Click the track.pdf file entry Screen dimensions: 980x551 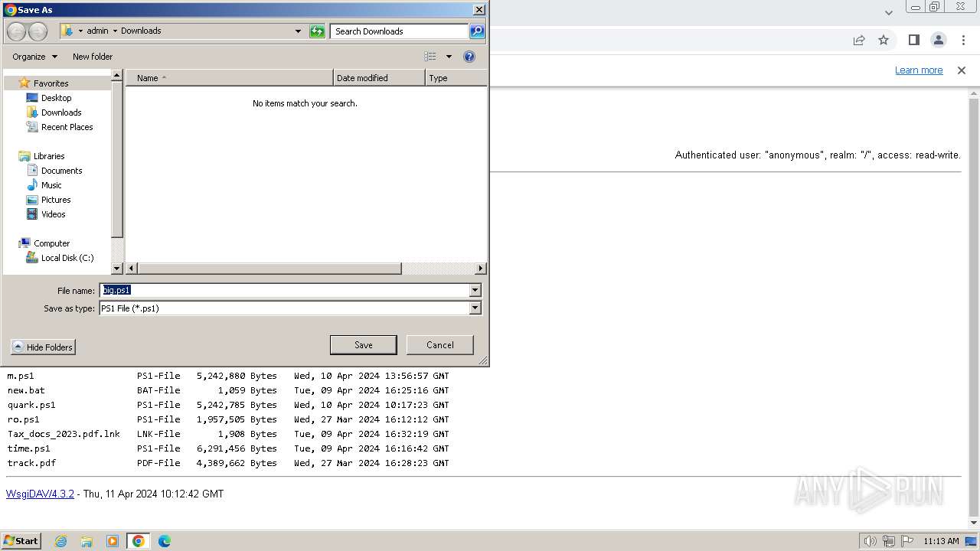click(31, 464)
